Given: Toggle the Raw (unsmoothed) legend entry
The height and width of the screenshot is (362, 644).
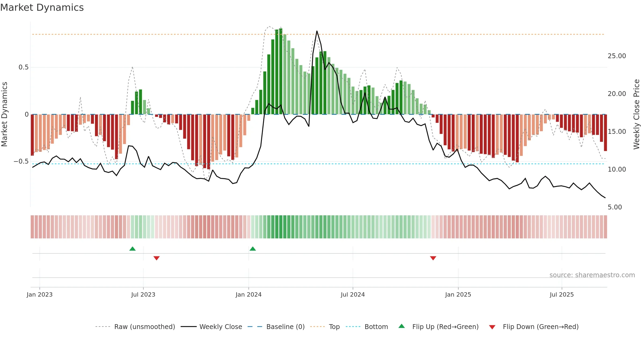Looking at the screenshot, I should click(135, 327).
